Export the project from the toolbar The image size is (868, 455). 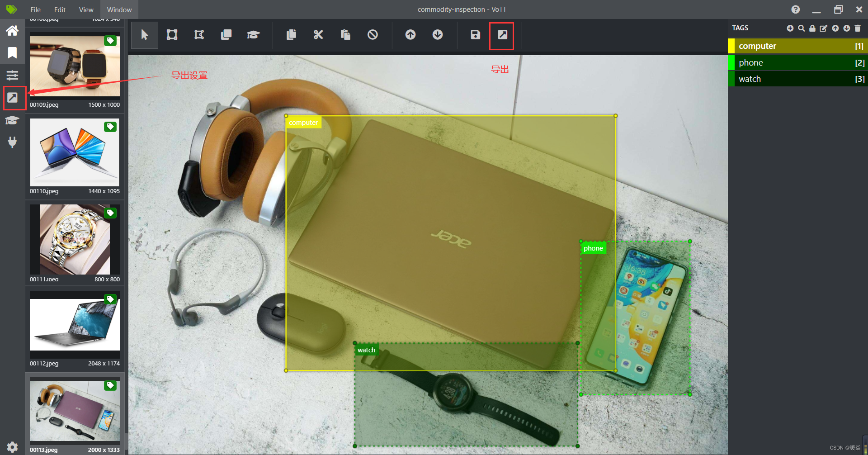point(503,35)
